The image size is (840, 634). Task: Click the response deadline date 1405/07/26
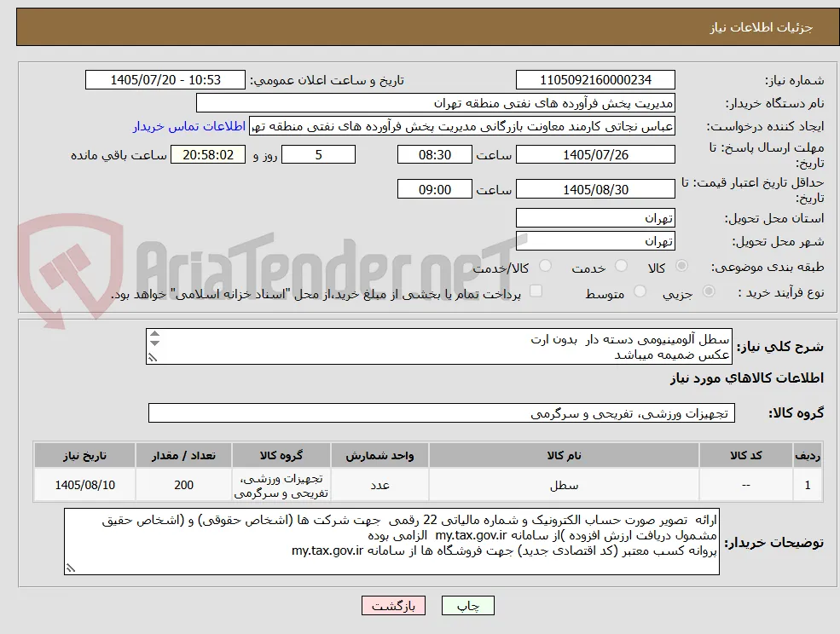pos(595,155)
